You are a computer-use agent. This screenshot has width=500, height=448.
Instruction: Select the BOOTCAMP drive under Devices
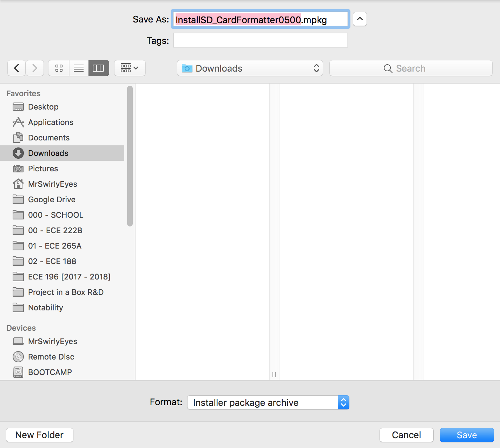50,372
